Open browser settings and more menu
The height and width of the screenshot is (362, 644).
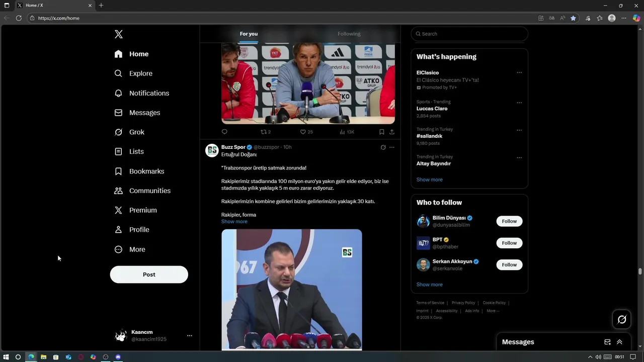click(x=624, y=18)
